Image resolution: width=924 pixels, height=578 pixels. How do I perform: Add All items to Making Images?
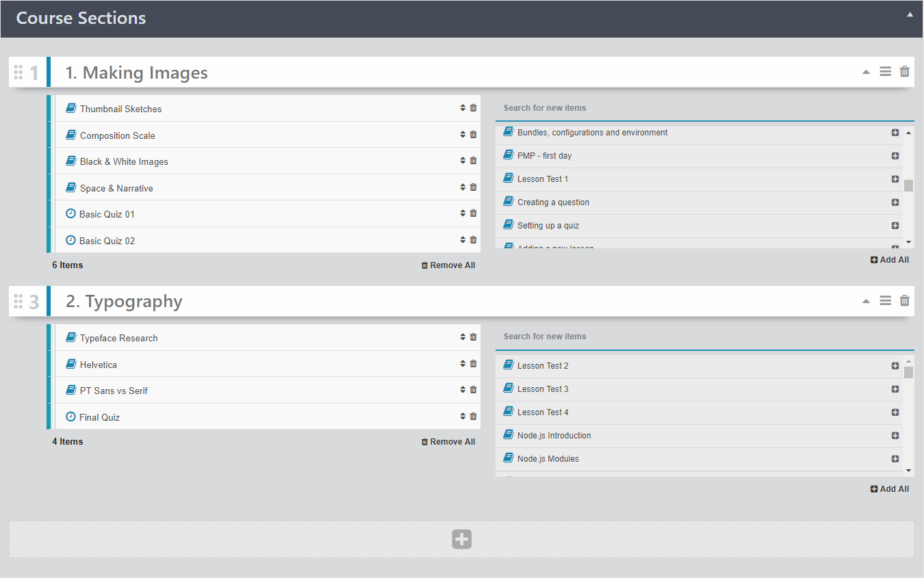[890, 260]
